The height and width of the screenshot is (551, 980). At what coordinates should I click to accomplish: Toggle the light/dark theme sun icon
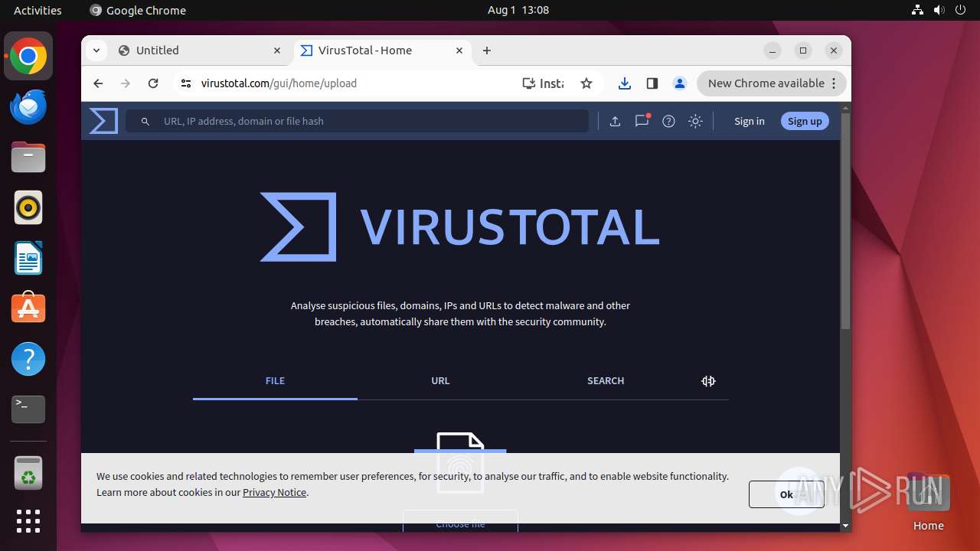pos(695,121)
